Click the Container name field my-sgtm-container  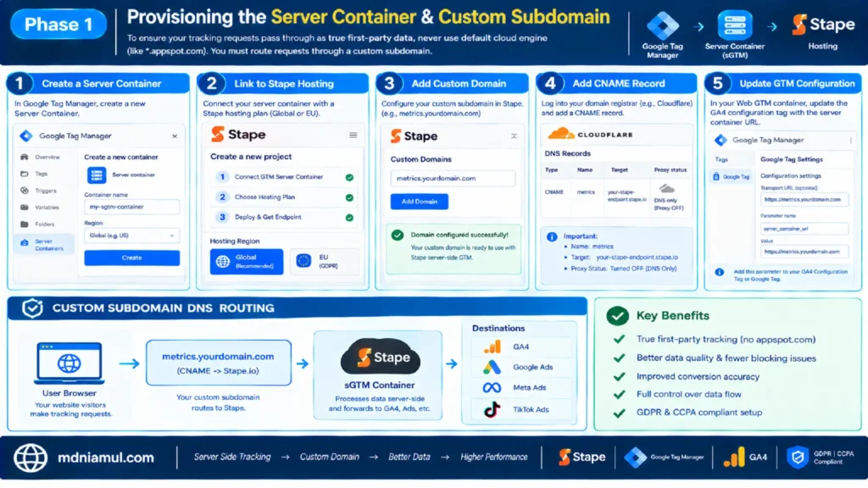pyautogui.click(x=131, y=207)
